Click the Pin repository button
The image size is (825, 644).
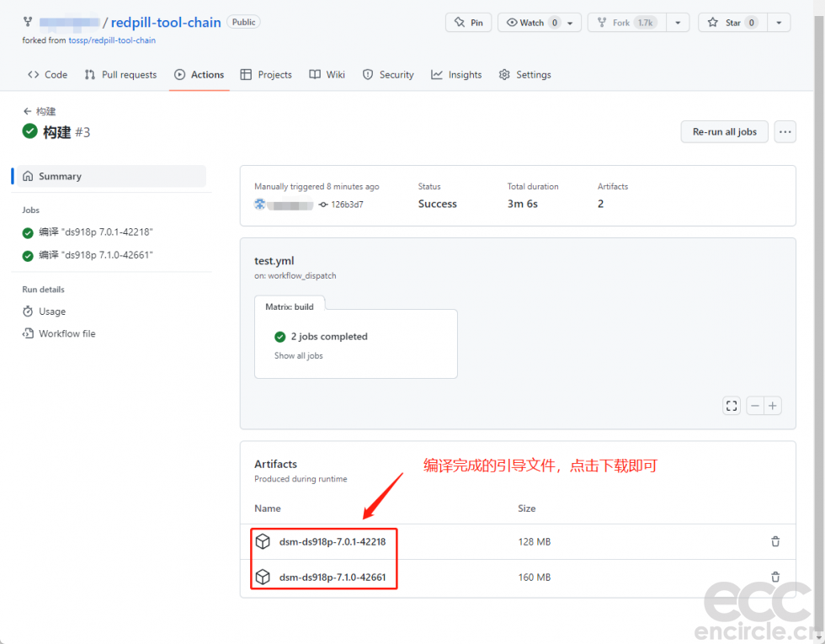tap(468, 23)
